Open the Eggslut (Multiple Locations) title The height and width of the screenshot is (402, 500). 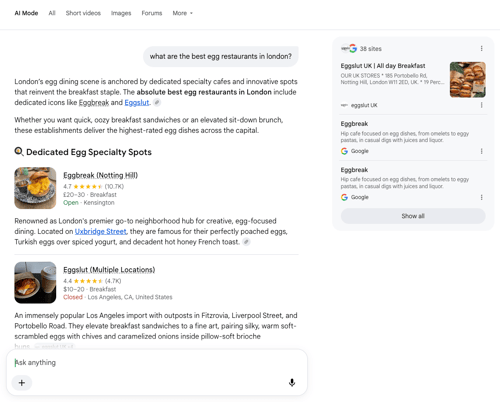(109, 269)
